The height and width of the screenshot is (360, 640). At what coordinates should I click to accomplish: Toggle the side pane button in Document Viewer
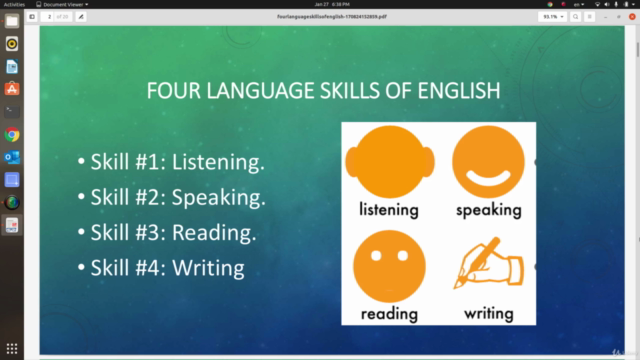click(x=32, y=17)
